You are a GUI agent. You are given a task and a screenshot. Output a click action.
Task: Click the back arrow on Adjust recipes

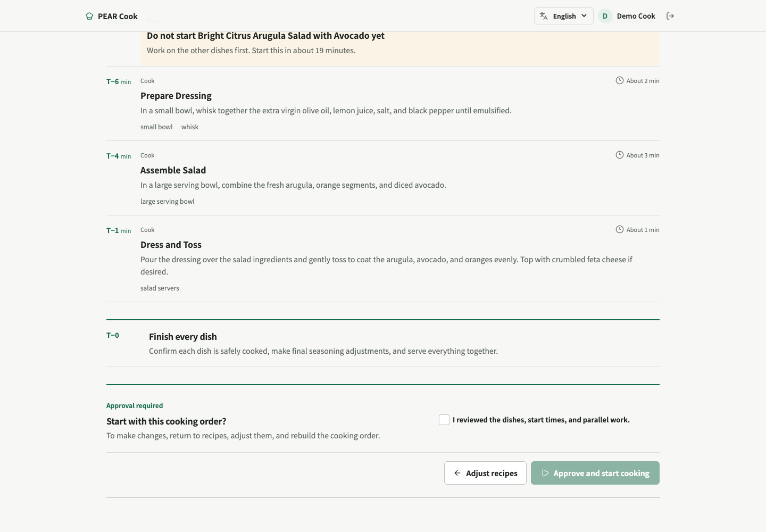click(457, 473)
